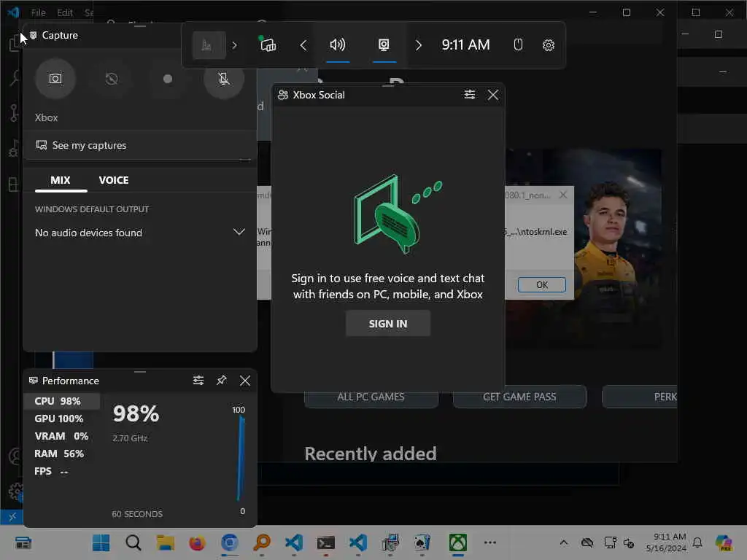Expand hidden system tray icons
This screenshot has width=747, height=560.
point(564,542)
